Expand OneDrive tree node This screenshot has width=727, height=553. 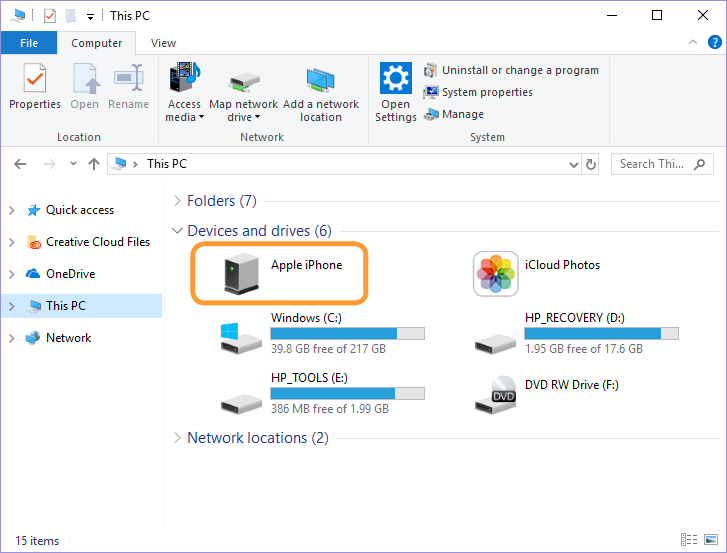click(x=12, y=274)
